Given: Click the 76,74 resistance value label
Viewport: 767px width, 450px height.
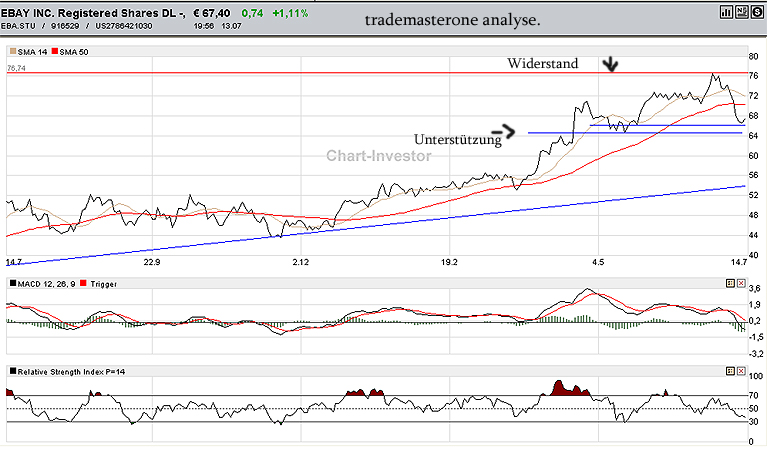Looking at the screenshot, I should (x=16, y=68).
